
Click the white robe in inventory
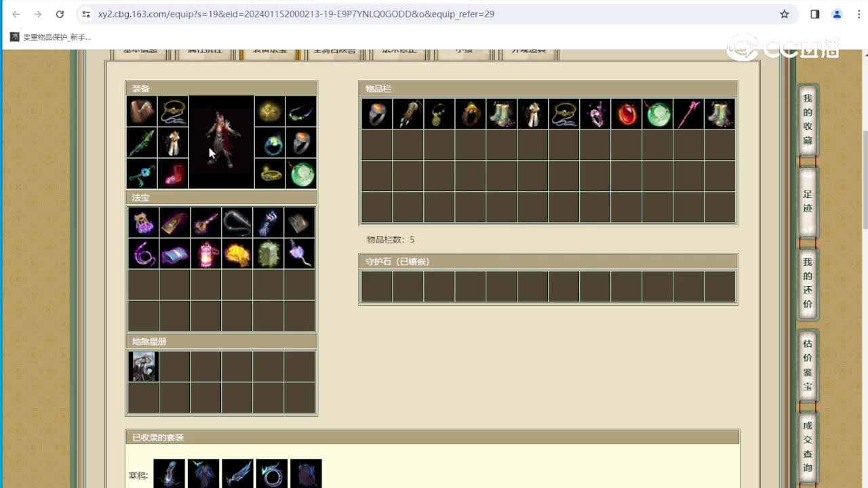[532, 114]
